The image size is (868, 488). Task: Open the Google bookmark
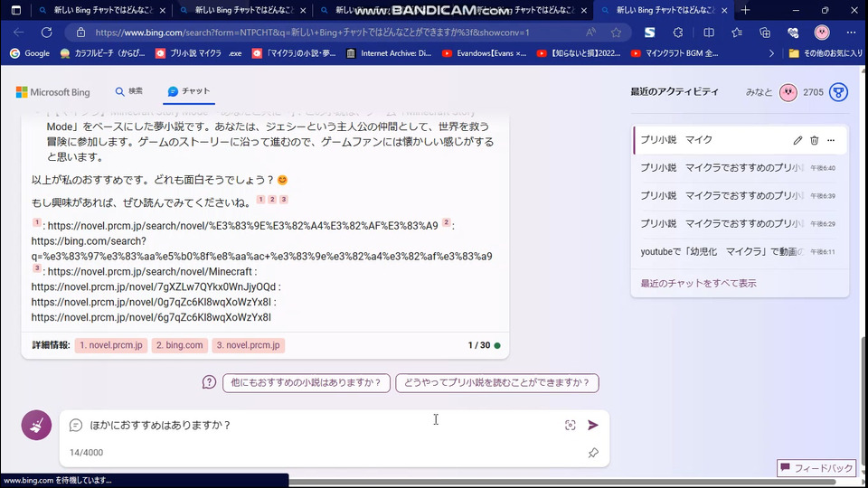(30, 53)
